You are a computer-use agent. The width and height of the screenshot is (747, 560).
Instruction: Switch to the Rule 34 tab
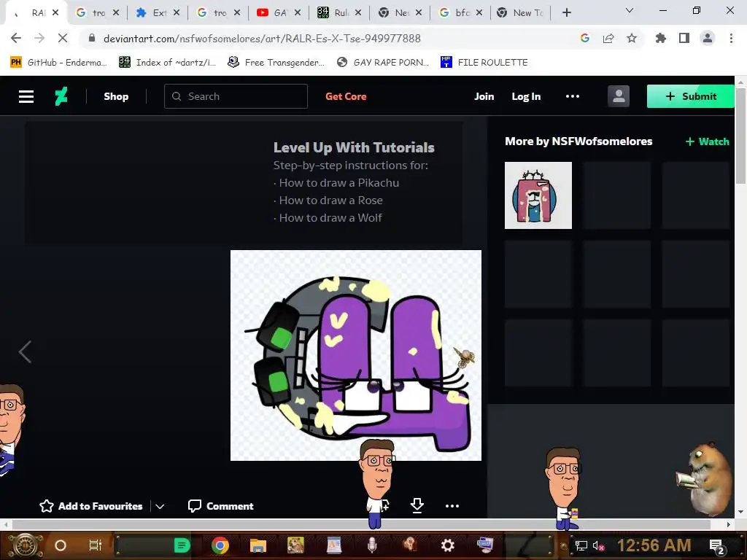click(x=340, y=13)
